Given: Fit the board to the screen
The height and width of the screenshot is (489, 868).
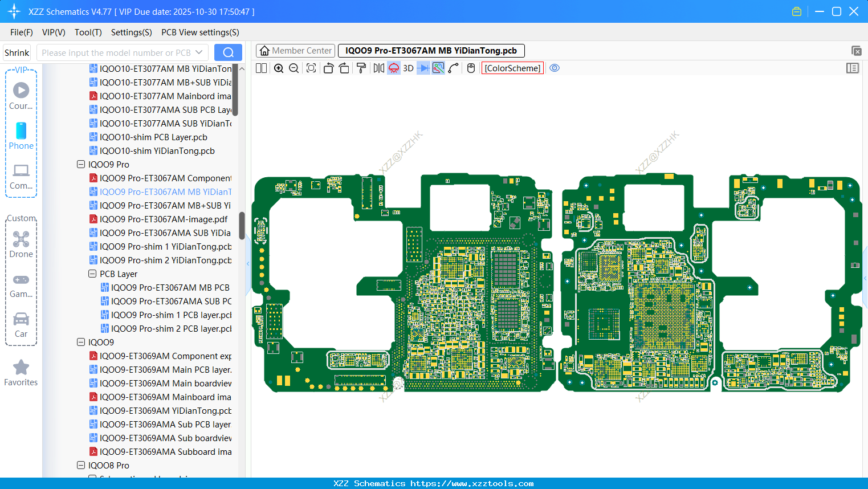Looking at the screenshot, I should 311,68.
